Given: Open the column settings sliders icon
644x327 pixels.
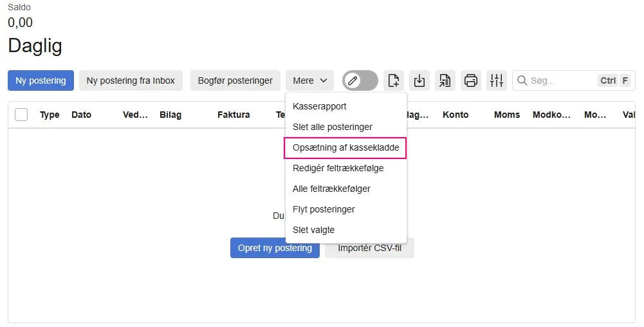Looking at the screenshot, I should (497, 80).
